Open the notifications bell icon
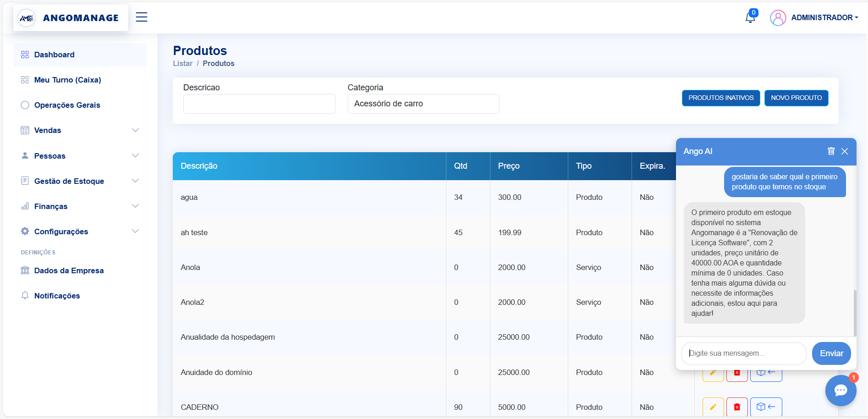 point(750,18)
